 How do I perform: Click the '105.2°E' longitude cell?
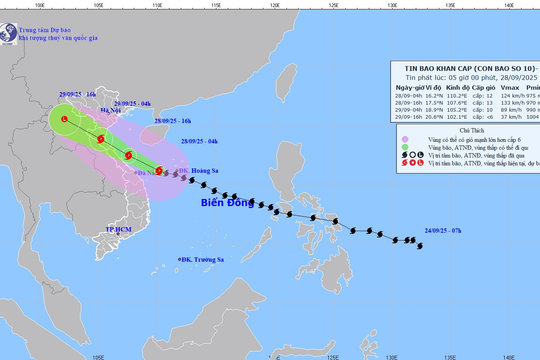click(457, 110)
